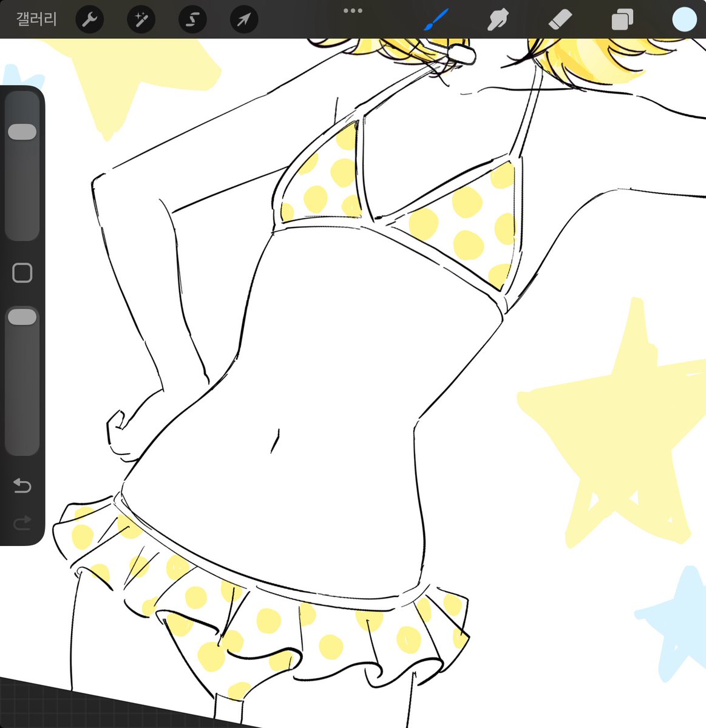Activate the Selection S tool
This screenshot has width=706, height=728.
coord(192,20)
